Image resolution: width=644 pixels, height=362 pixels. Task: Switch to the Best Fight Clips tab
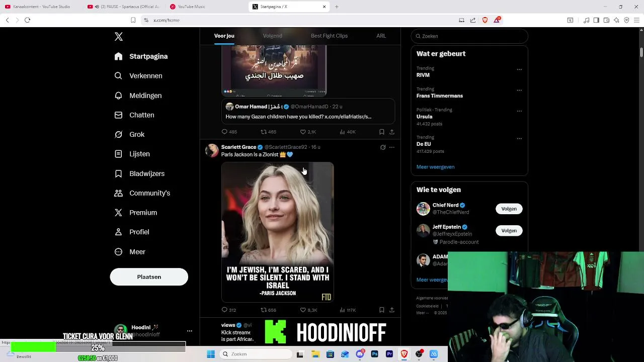coord(329,36)
